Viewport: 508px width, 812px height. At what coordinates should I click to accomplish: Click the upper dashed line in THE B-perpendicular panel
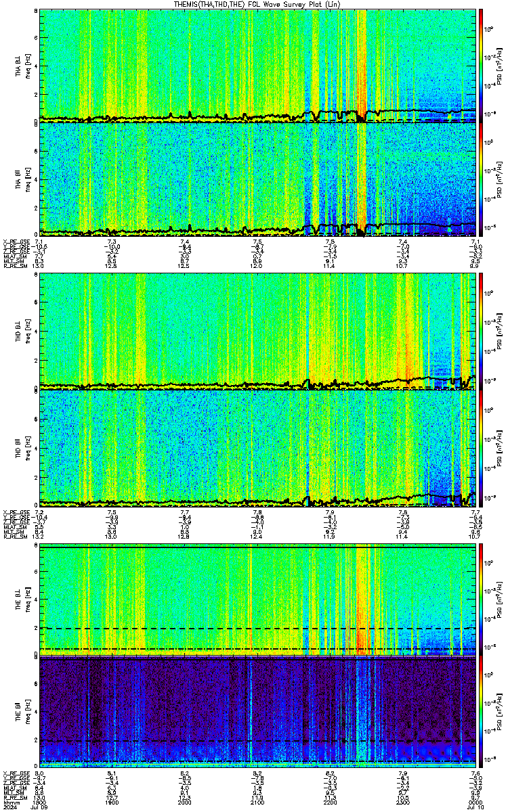[x=257, y=629]
